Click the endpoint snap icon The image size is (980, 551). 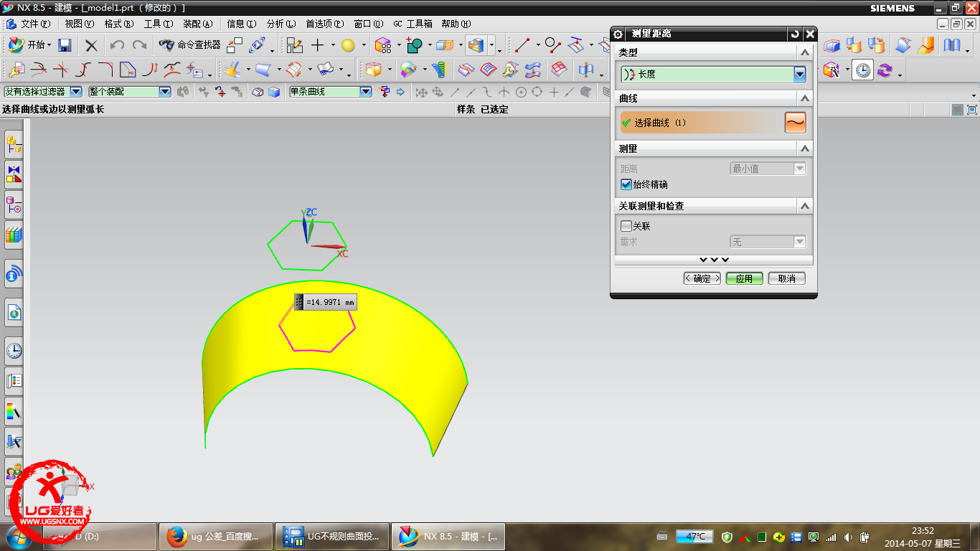(x=455, y=92)
